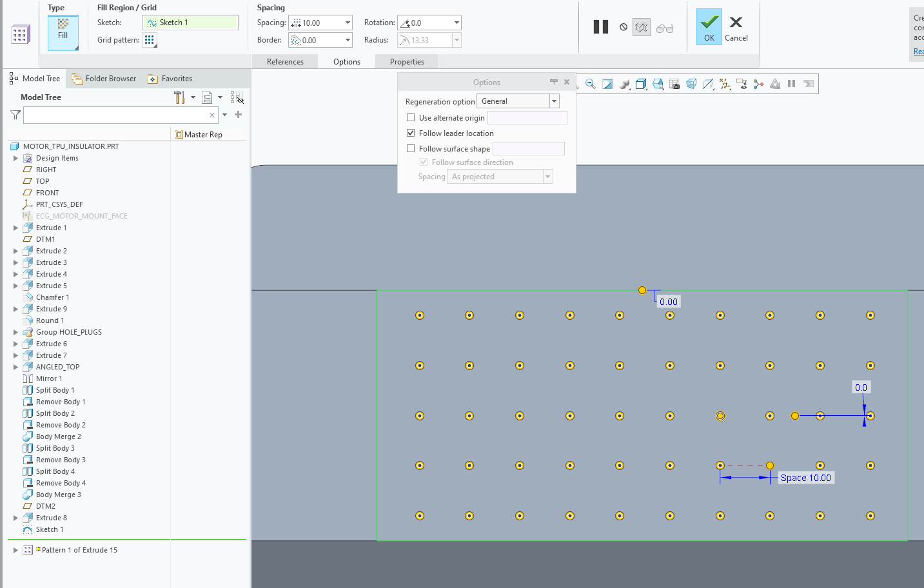Toggle the Datum Display Filters icon

725,83
